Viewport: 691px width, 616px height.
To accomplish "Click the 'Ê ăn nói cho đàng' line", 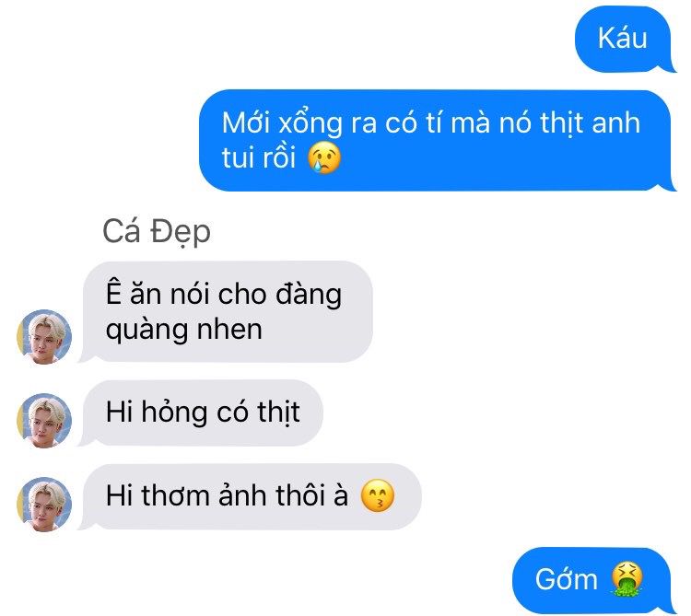I will (224, 294).
